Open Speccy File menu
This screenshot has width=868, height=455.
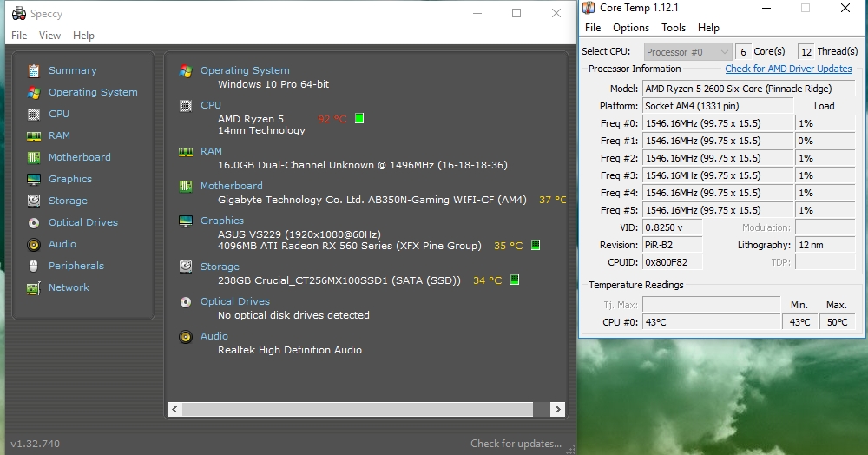pyautogui.click(x=19, y=36)
